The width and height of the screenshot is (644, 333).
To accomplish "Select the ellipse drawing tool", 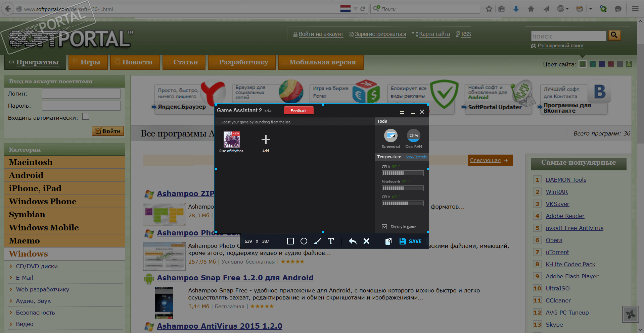I will 304,241.
